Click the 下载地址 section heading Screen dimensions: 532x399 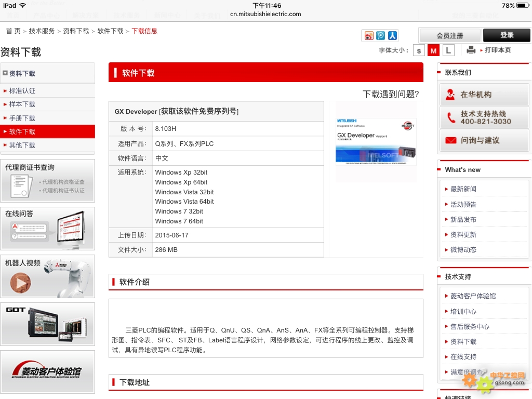135,382
